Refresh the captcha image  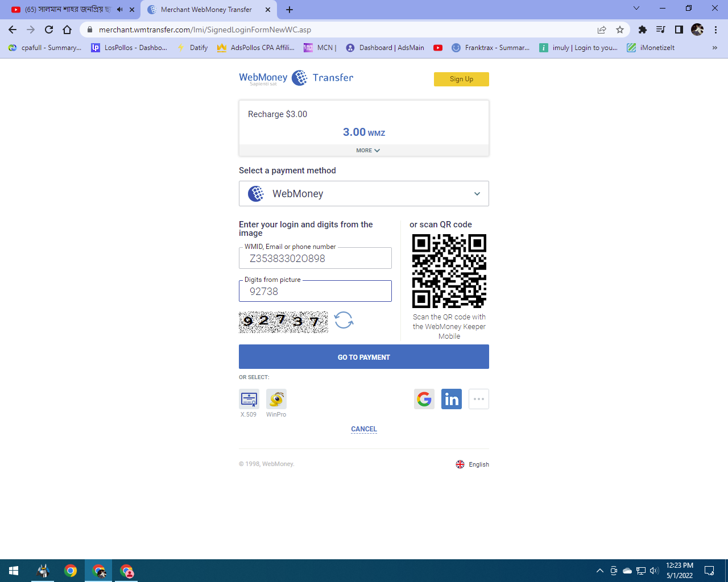coord(344,320)
